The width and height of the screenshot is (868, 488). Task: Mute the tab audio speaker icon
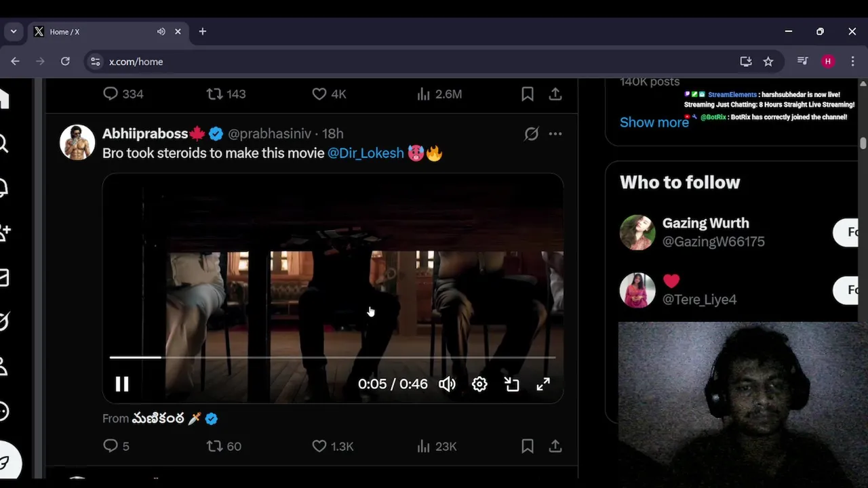(161, 32)
